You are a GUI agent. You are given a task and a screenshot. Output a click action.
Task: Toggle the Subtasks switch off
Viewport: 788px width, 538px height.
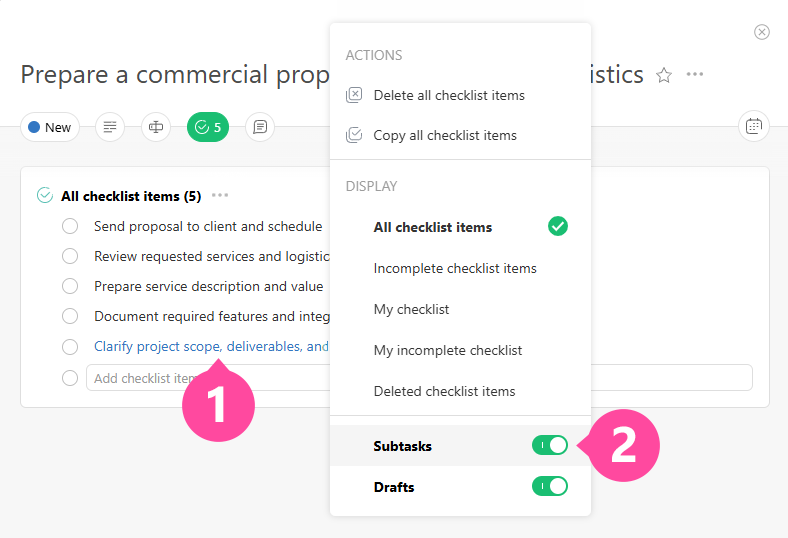549,446
